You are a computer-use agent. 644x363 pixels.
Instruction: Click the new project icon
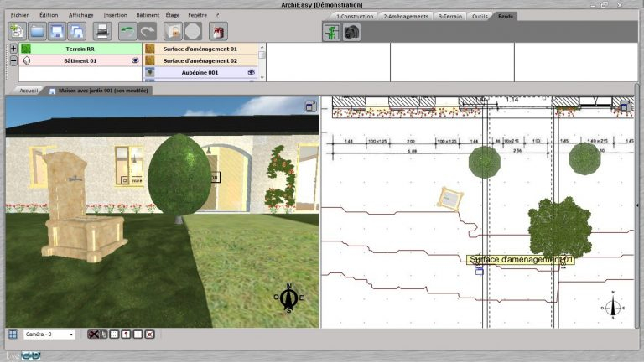coord(17,31)
